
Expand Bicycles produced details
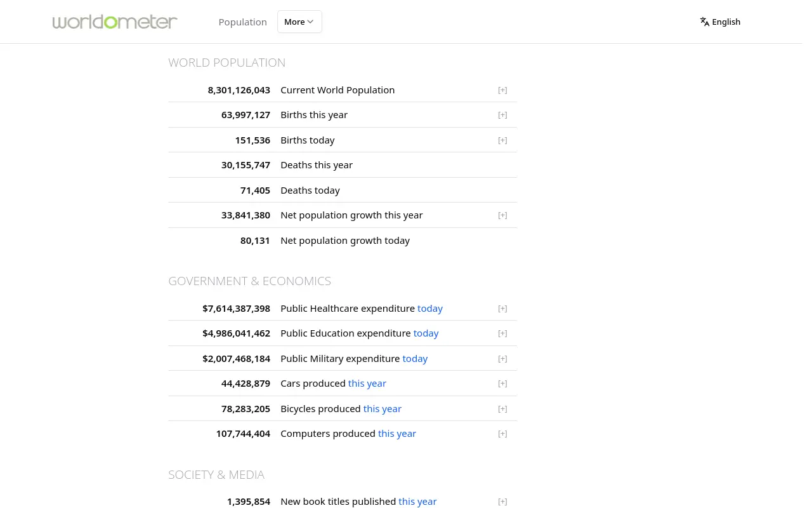502,409
